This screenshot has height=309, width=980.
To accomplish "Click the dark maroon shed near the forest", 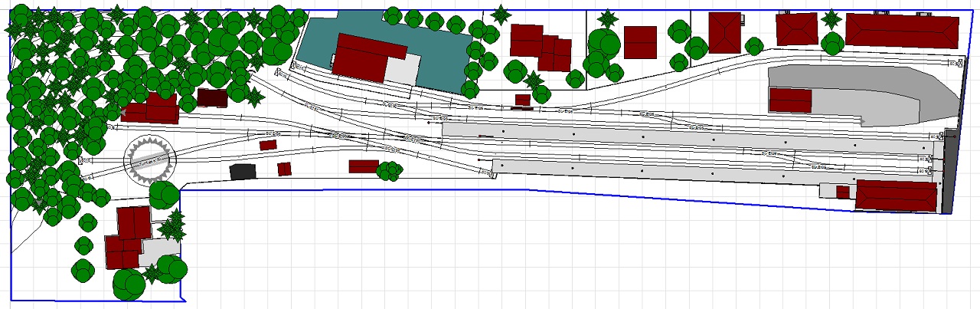I will click(212, 97).
